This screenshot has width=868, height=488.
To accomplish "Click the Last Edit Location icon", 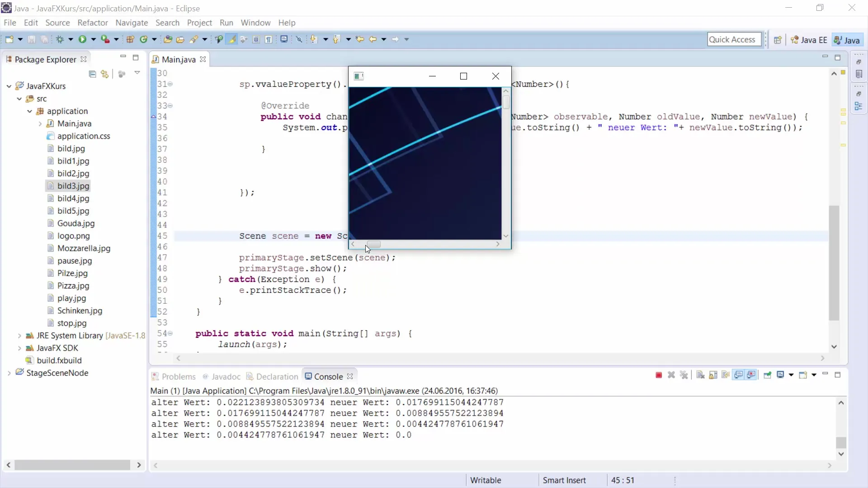I will click(360, 39).
